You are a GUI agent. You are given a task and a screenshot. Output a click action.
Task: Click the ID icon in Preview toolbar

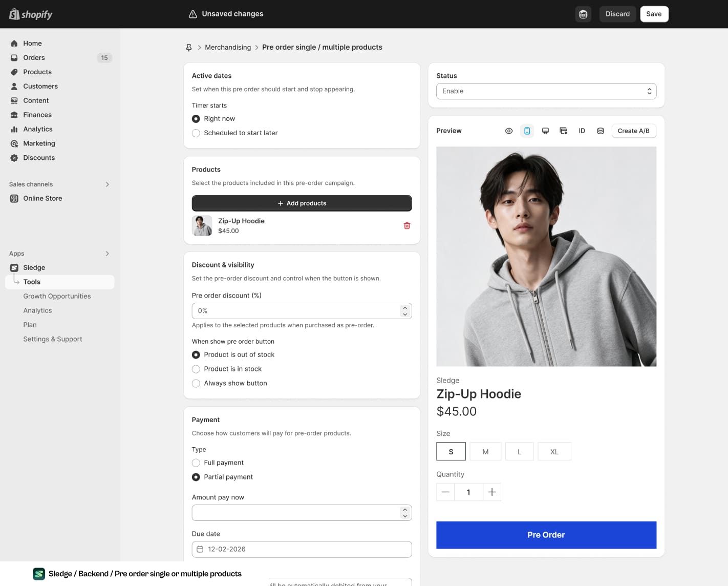coord(582,131)
